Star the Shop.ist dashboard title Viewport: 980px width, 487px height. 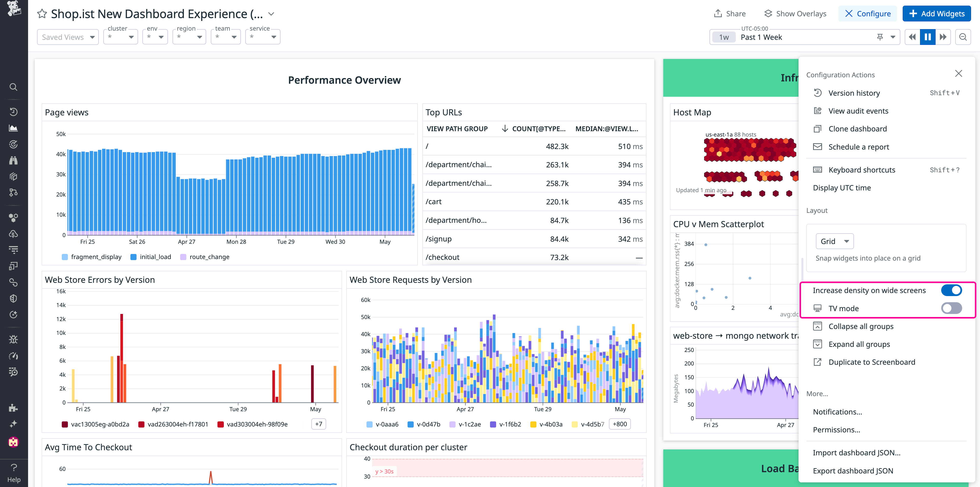42,13
